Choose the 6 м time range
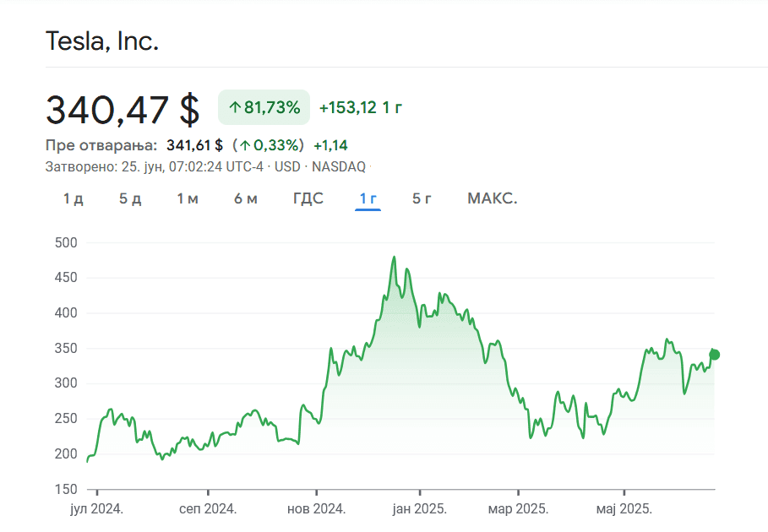This screenshot has width=768, height=532. click(x=246, y=198)
